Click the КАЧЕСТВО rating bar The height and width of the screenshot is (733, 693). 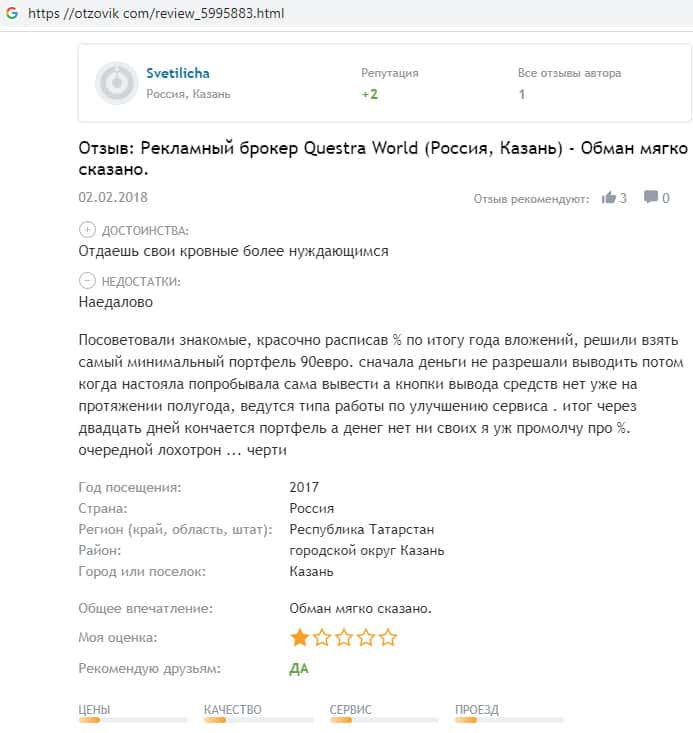point(259,719)
